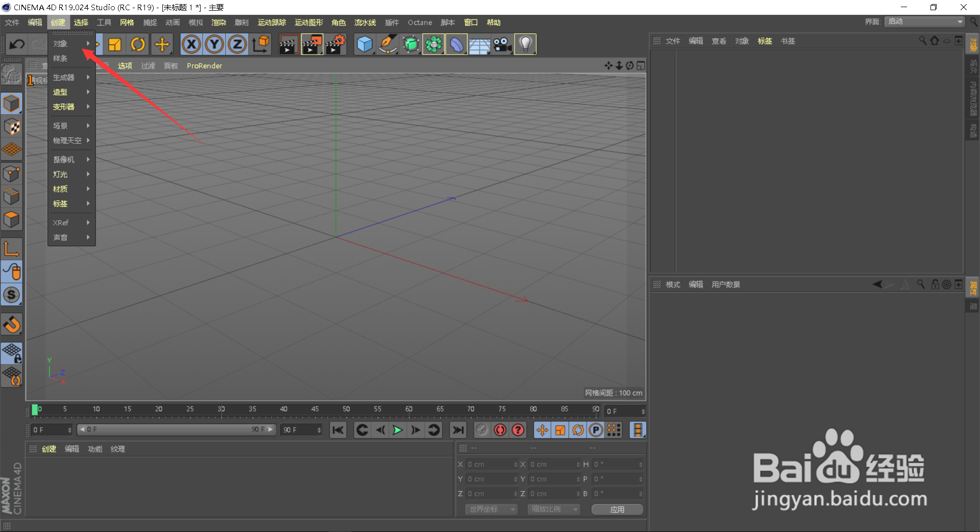Record active objects keyframe

(482, 430)
